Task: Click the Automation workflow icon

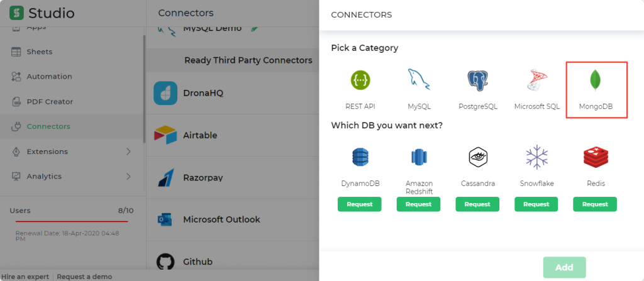Action: click(x=16, y=77)
